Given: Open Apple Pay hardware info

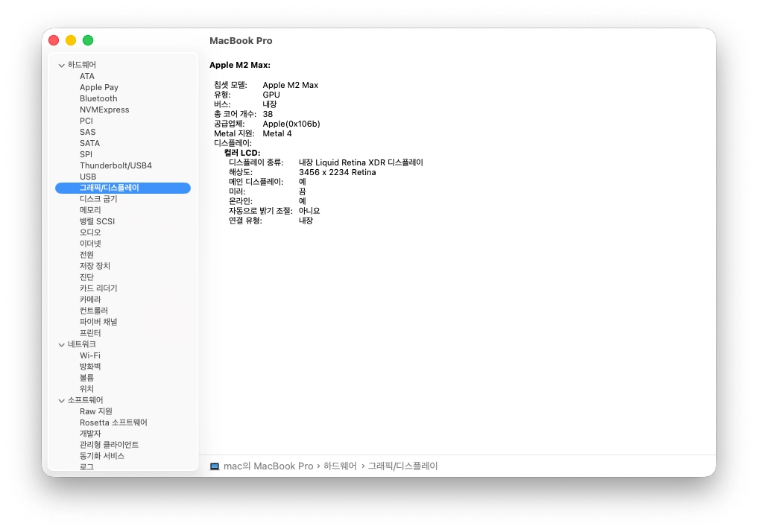Looking at the screenshot, I should coord(98,87).
